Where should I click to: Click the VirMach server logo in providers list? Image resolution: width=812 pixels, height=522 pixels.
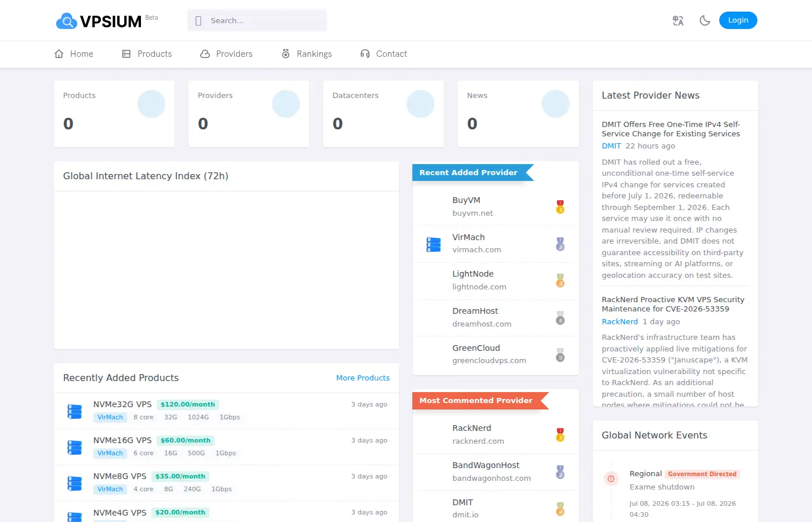pos(434,244)
